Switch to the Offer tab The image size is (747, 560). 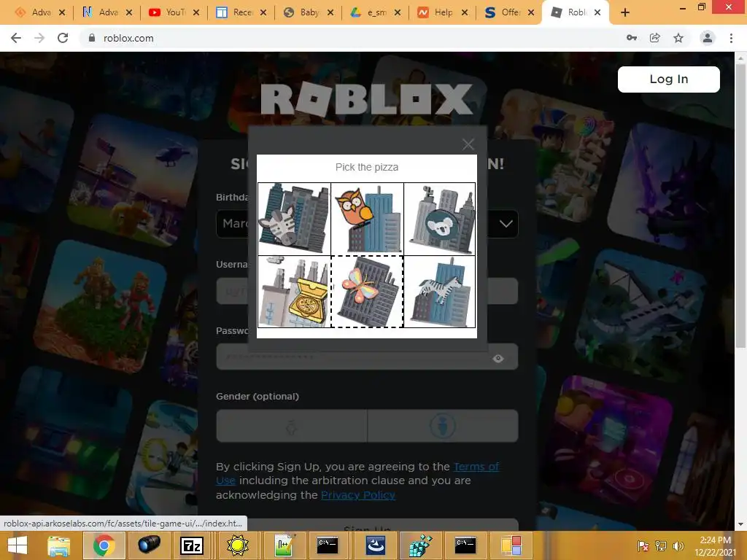(502, 12)
